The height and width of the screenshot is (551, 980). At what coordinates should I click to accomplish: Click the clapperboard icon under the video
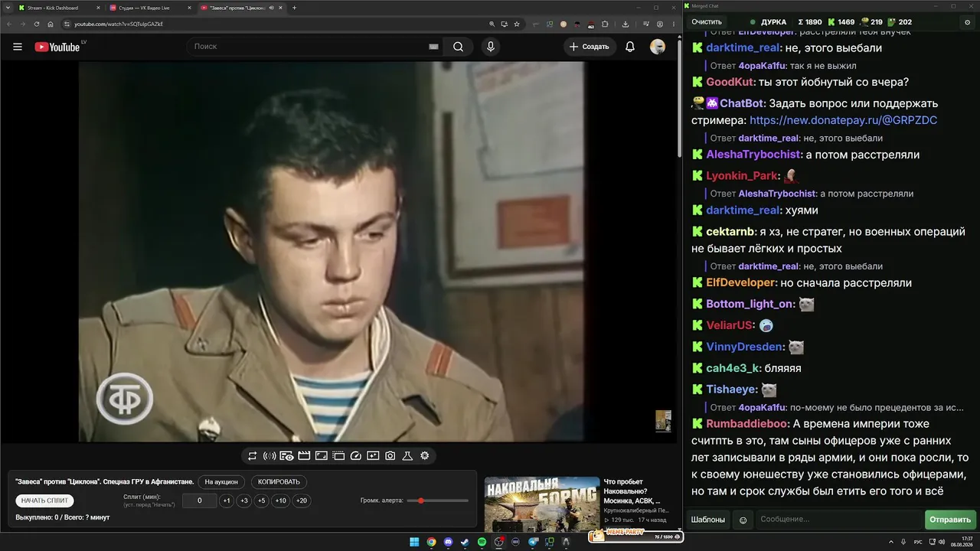(x=304, y=456)
